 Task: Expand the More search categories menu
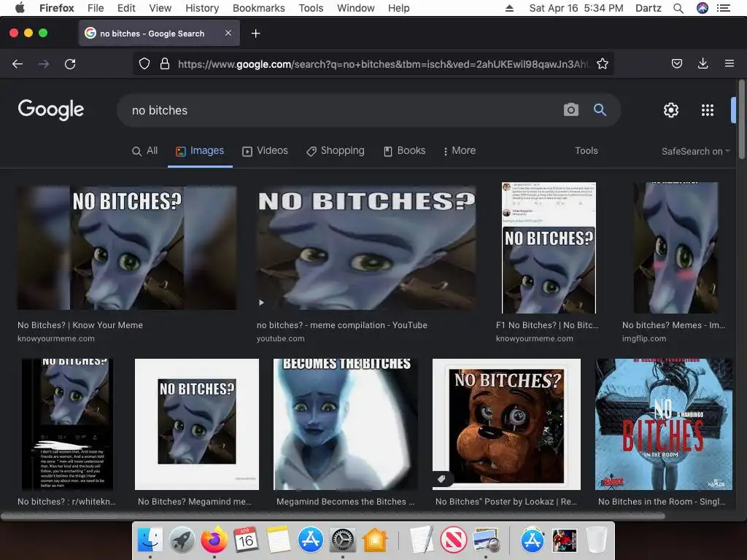(x=460, y=150)
